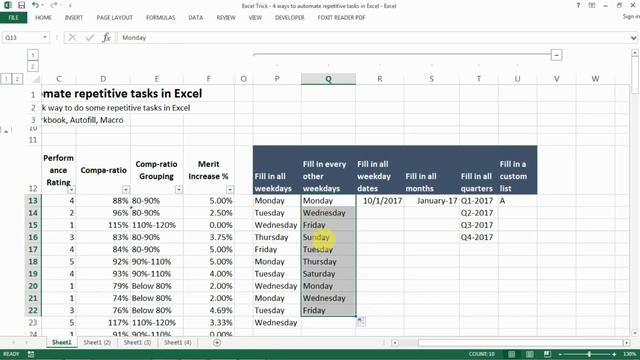Click Sign in link
Screen dimensions: 640x360
click(x=631, y=17)
